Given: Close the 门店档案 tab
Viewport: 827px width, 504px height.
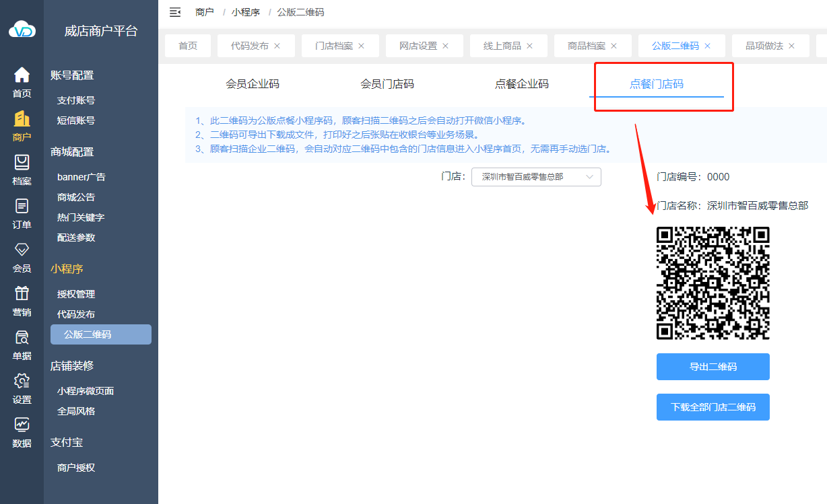Looking at the screenshot, I should point(361,46).
